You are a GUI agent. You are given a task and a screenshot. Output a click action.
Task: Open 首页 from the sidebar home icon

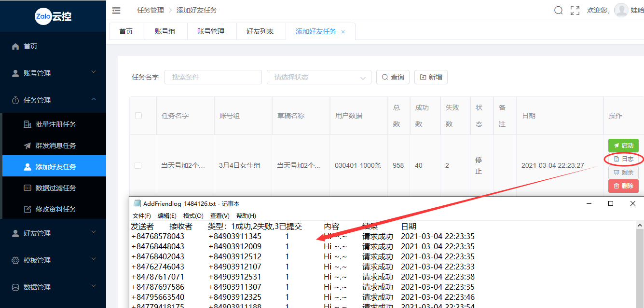pos(15,46)
